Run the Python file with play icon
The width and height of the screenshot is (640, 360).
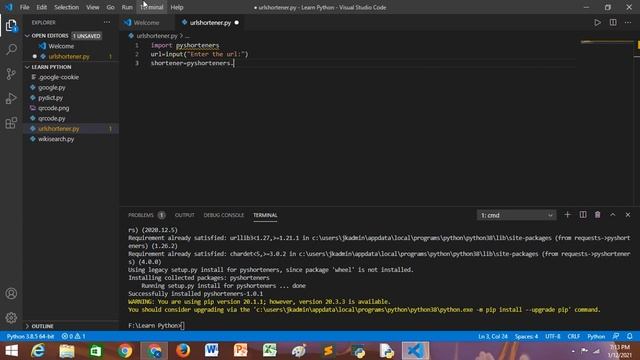point(597,22)
